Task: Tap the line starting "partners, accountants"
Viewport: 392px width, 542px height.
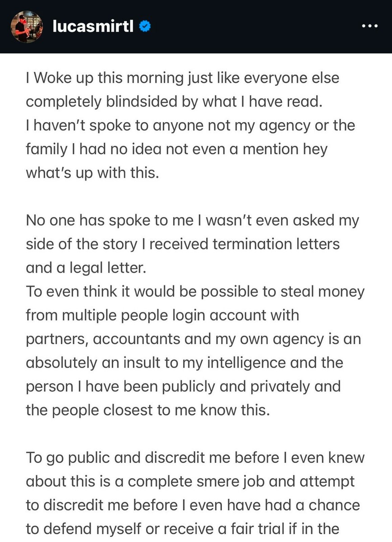Action: tap(193, 339)
